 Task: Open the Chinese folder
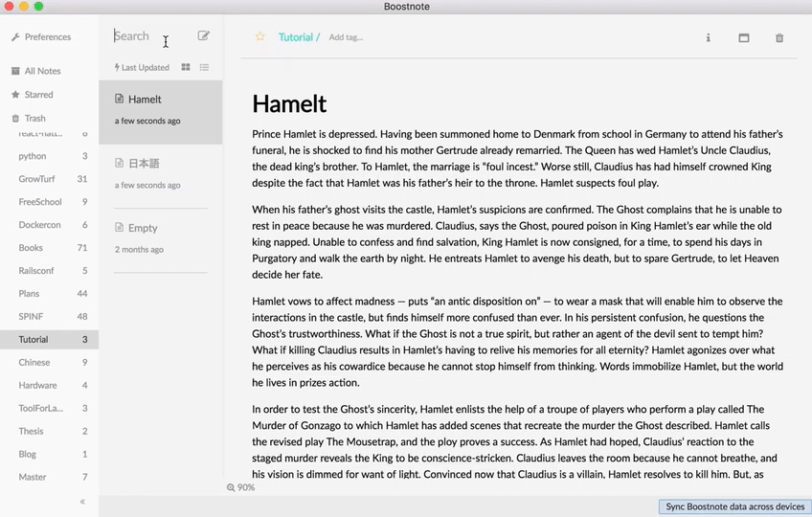49,362
